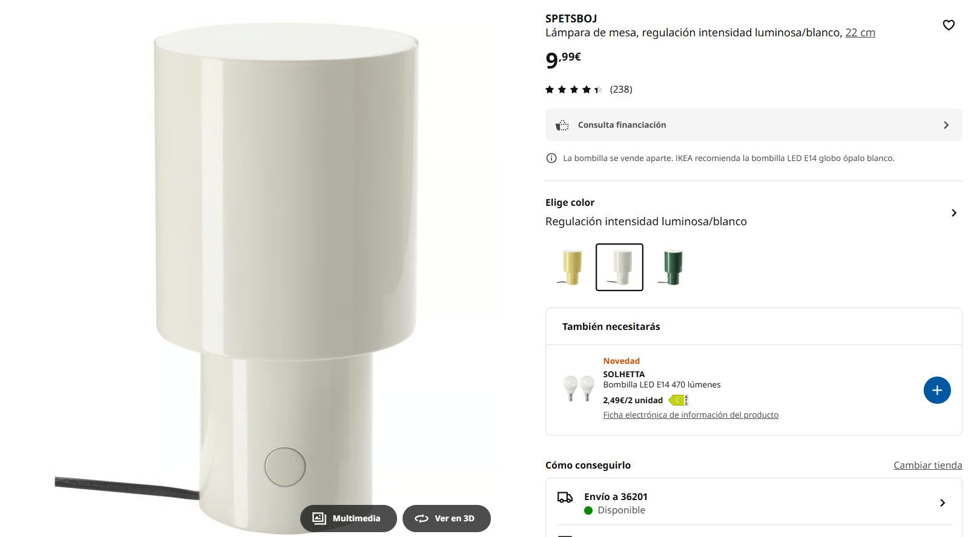
Task: Click Cambiar tienda link
Action: coord(928,465)
